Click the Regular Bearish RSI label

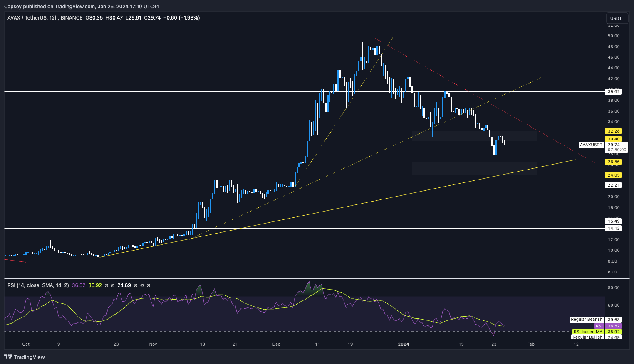[586, 320]
